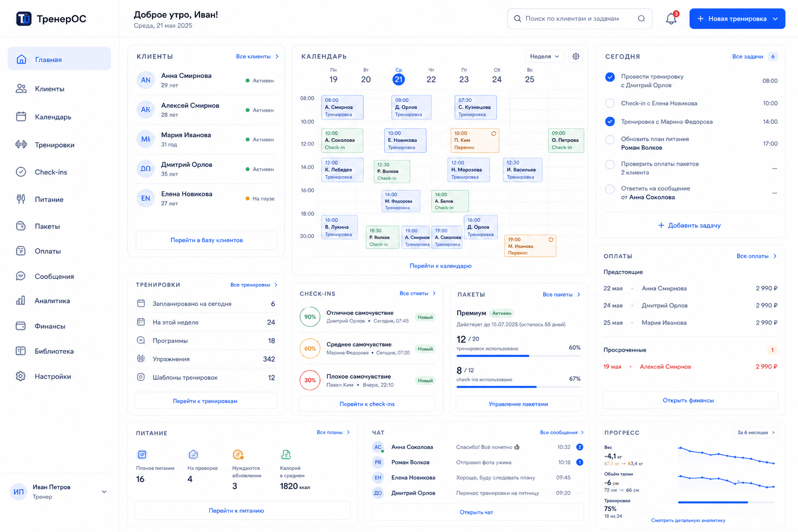Open calendar settings gear icon
Image resolution: width=798 pixels, height=532 pixels.
576,56
